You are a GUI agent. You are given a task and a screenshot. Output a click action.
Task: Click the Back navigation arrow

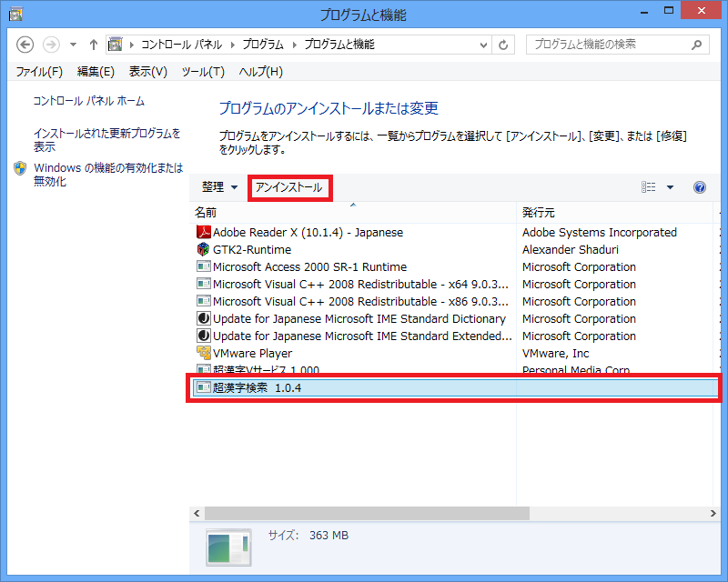pos(25,45)
